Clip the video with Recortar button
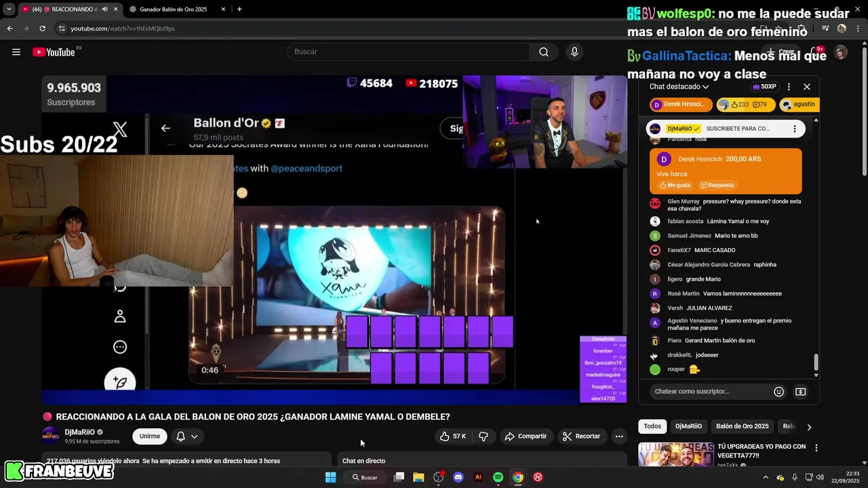This screenshot has width=868, height=488. pos(582,436)
